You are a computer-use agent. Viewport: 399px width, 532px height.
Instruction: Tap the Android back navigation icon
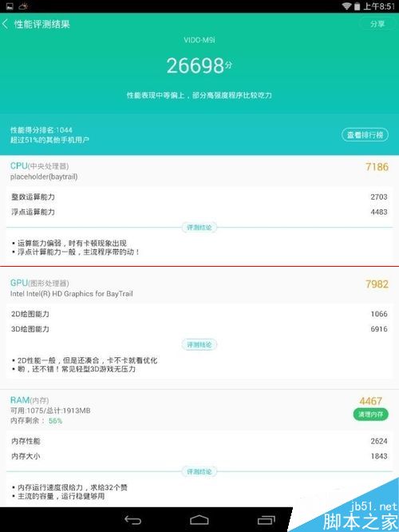(132, 520)
